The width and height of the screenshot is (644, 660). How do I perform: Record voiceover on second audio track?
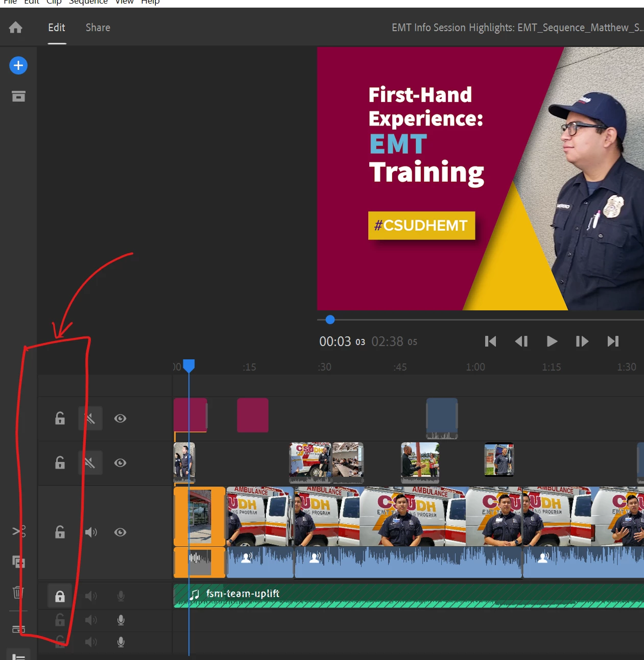click(x=121, y=620)
